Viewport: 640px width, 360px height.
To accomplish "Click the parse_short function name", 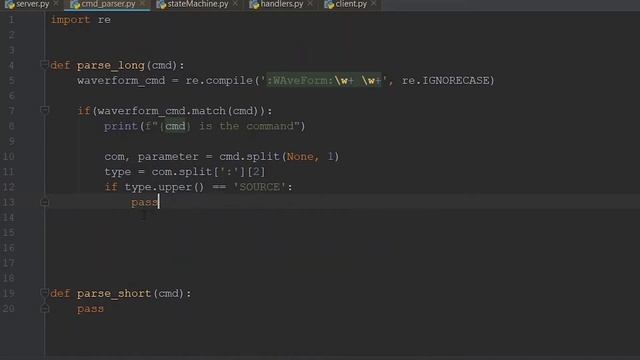I will click(114, 293).
